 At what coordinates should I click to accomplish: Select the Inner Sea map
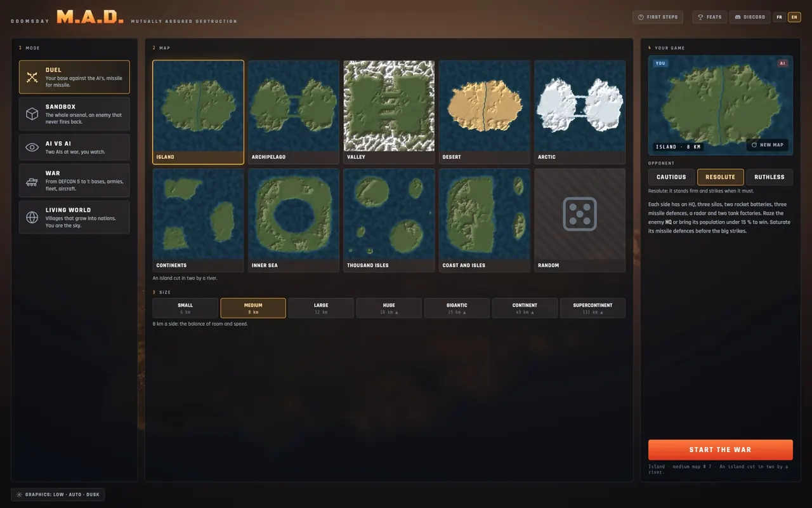(x=294, y=220)
